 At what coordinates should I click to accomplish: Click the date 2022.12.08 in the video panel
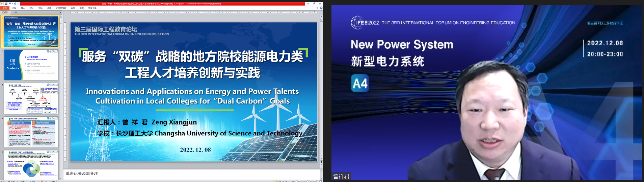click(x=605, y=43)
